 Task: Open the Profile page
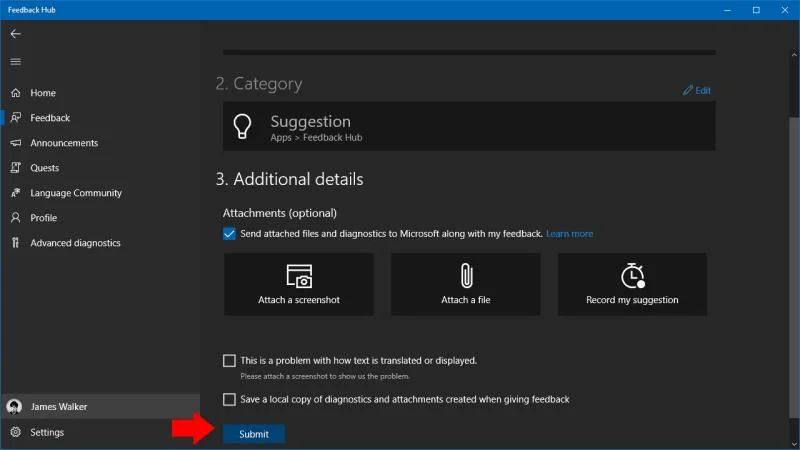43,218
